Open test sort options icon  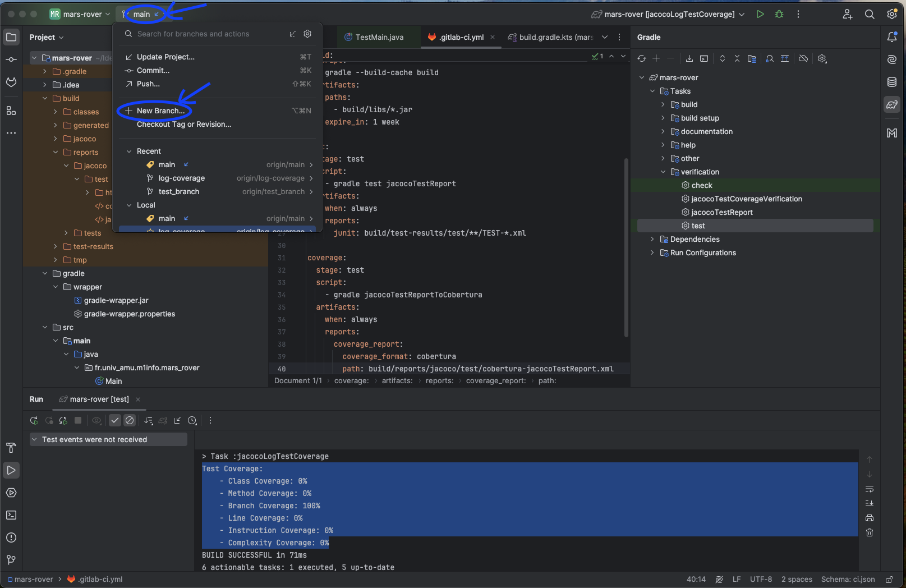(148, 420)
